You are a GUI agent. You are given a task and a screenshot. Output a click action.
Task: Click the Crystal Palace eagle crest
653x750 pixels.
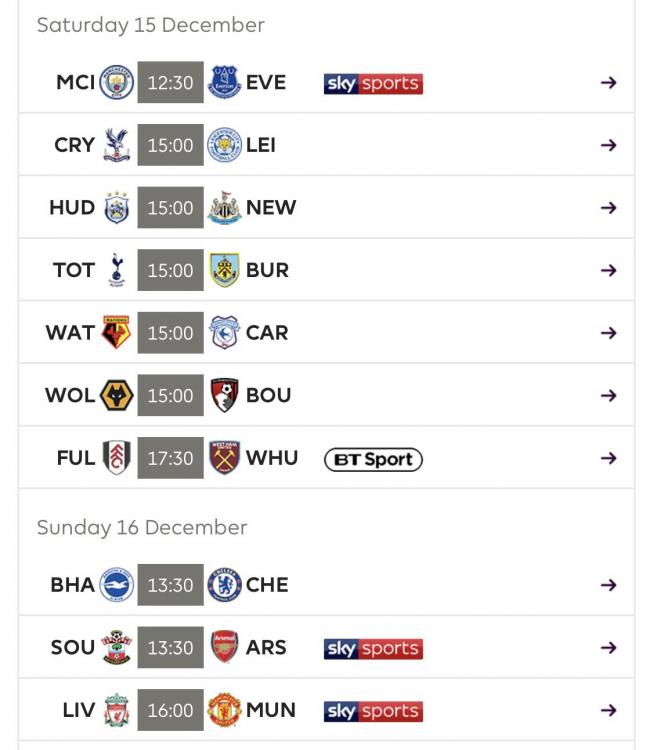tap(117, 146)
